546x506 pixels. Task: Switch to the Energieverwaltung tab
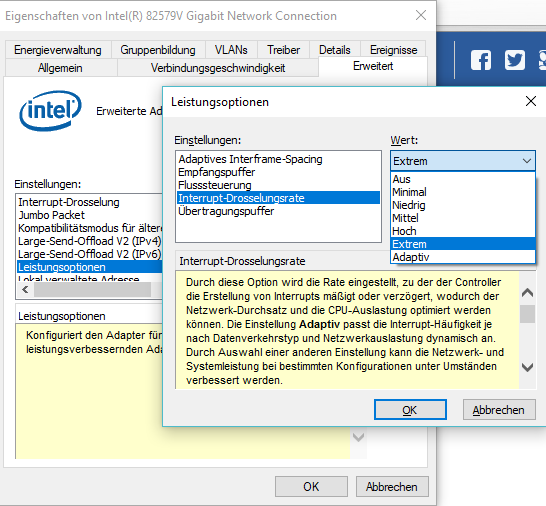[58, 50]
